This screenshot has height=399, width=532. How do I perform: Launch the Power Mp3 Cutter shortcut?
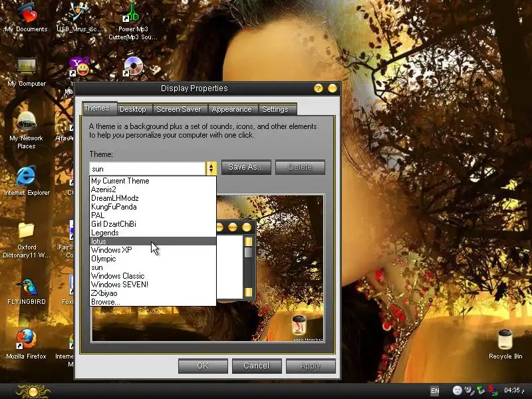[x=132, y=21]
